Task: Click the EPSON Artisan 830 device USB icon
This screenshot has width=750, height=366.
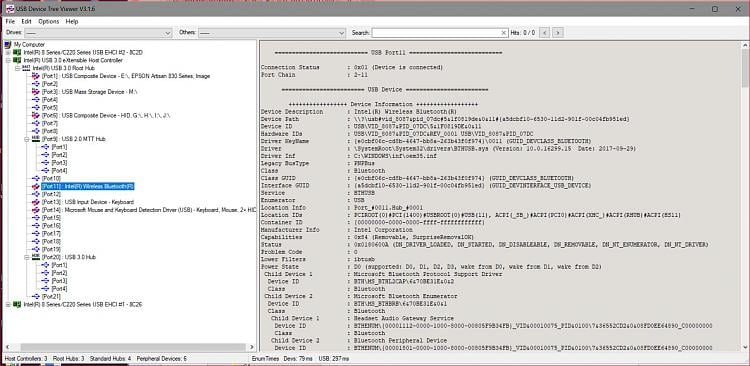Action: (x=36, y=76)
